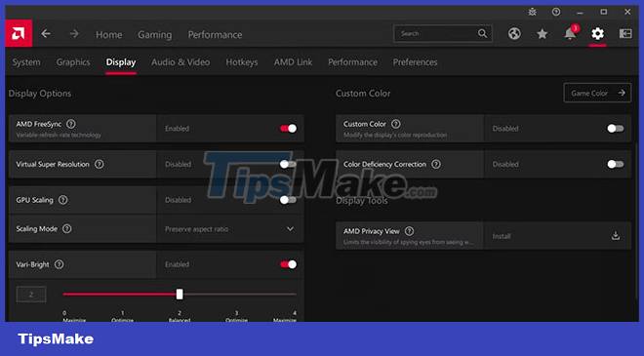644x356 pixels.
Task: Go forward with the right arrow
Action: click(x=74, y=34)
